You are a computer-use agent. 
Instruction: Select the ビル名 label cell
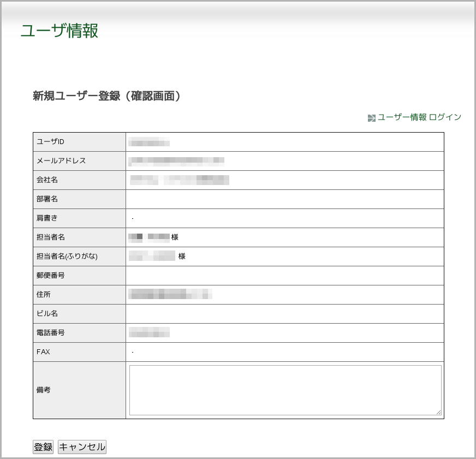(x=47, y=314)
